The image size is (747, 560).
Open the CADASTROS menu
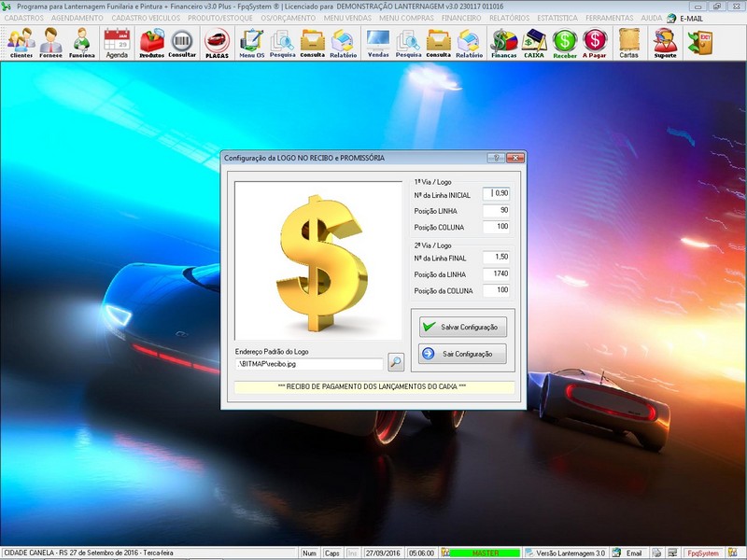click(23, 18)
